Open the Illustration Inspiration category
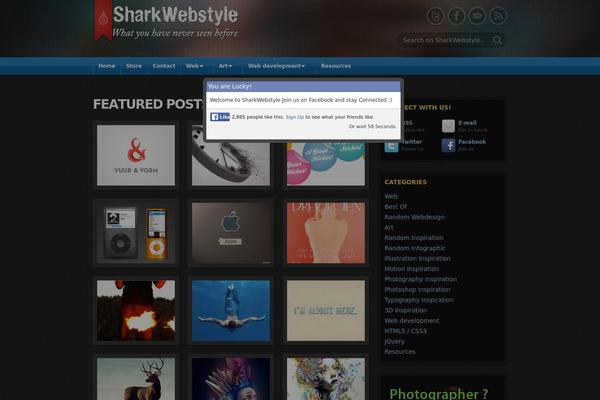This screenshot has width=600, height=400. tap(417, 258)
